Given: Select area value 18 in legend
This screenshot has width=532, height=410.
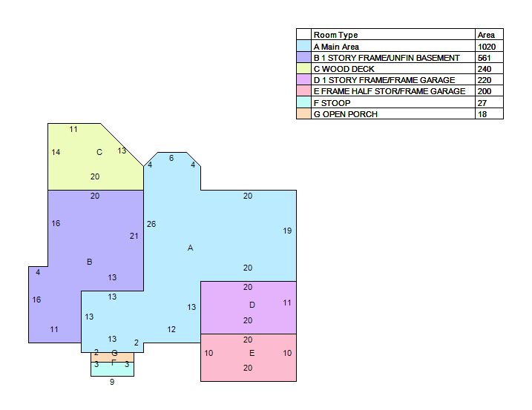Looking at the screenshot, I should coord(482,114).
